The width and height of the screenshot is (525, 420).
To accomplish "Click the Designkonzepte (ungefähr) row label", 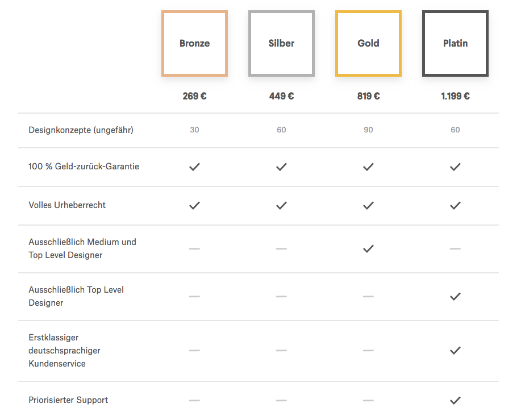I will pos(81,130).
